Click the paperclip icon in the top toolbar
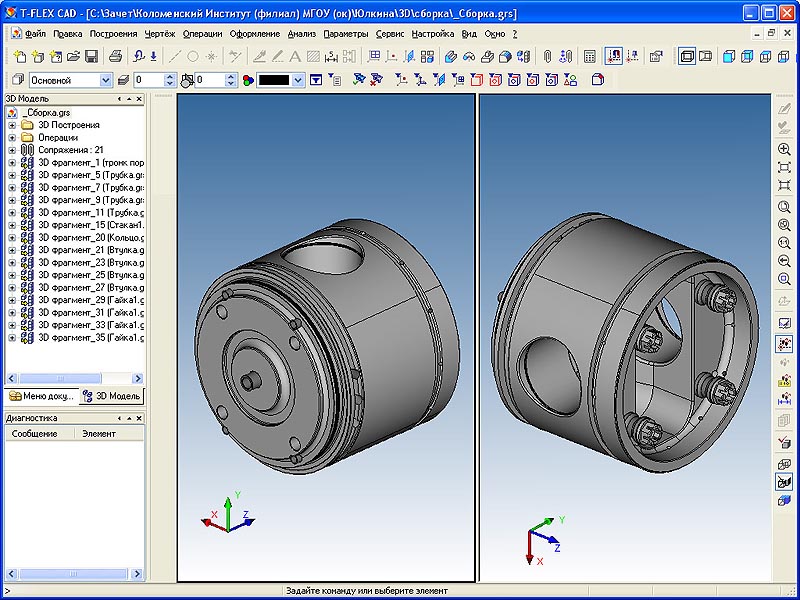Screen dimensions: 800x600 pyautogui.click(x=548, y=56)
